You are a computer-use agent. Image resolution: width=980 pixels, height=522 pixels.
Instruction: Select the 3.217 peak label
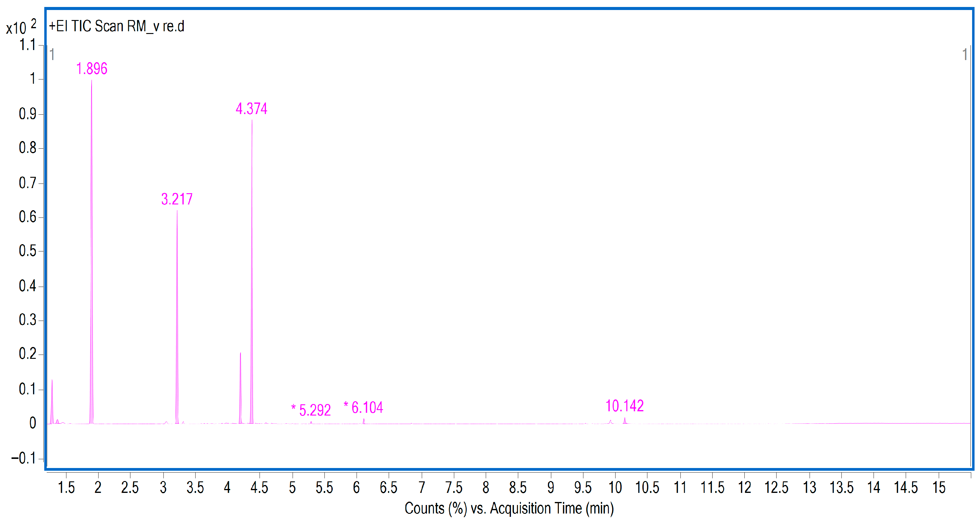point(177,199)
